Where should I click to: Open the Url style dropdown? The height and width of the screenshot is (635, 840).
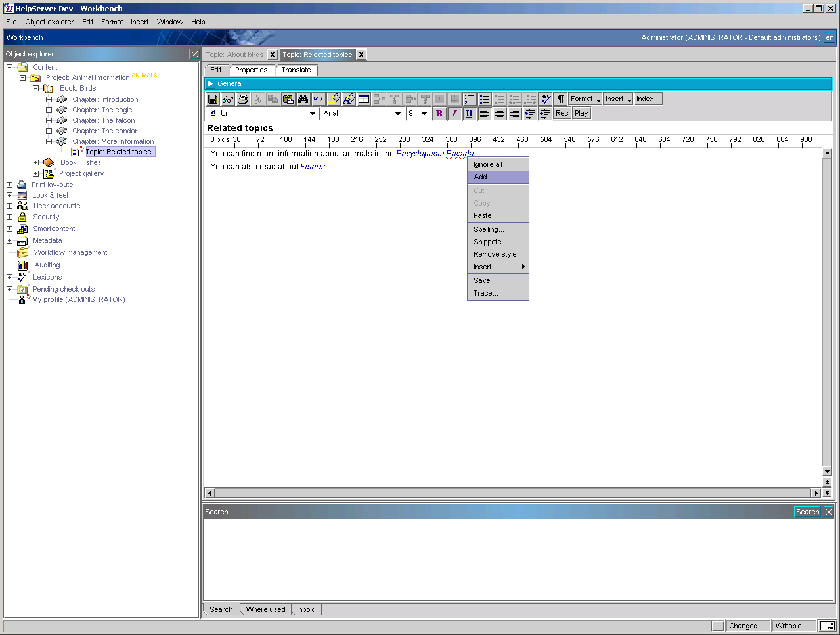tap(313, 114)
